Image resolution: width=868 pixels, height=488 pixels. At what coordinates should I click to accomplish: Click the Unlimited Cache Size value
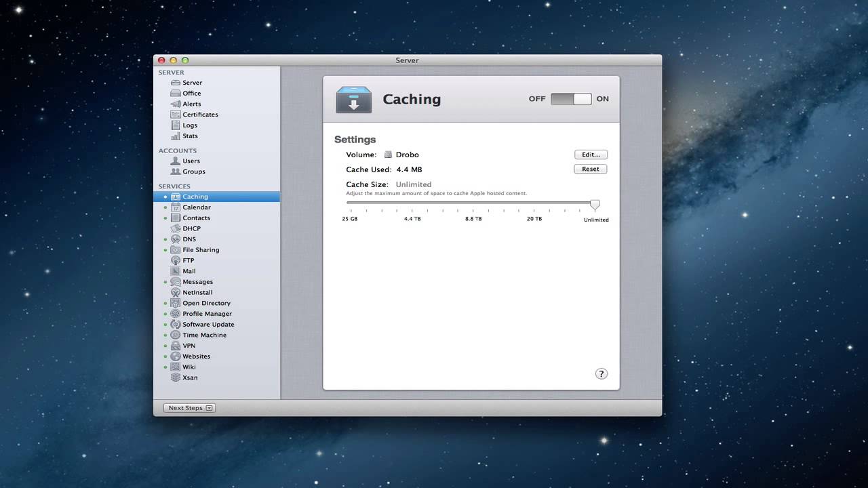coord(414,184)
